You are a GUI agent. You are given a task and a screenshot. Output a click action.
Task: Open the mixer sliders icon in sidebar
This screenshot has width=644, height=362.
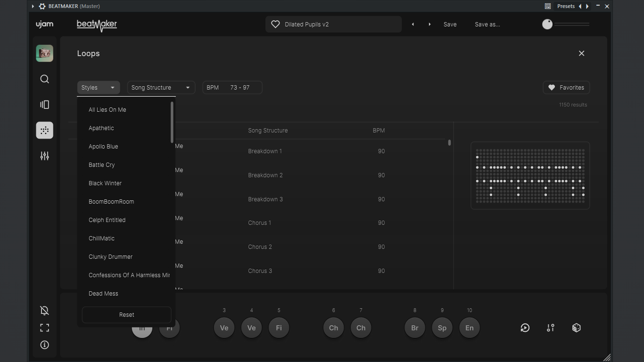(x=44, y=156)
